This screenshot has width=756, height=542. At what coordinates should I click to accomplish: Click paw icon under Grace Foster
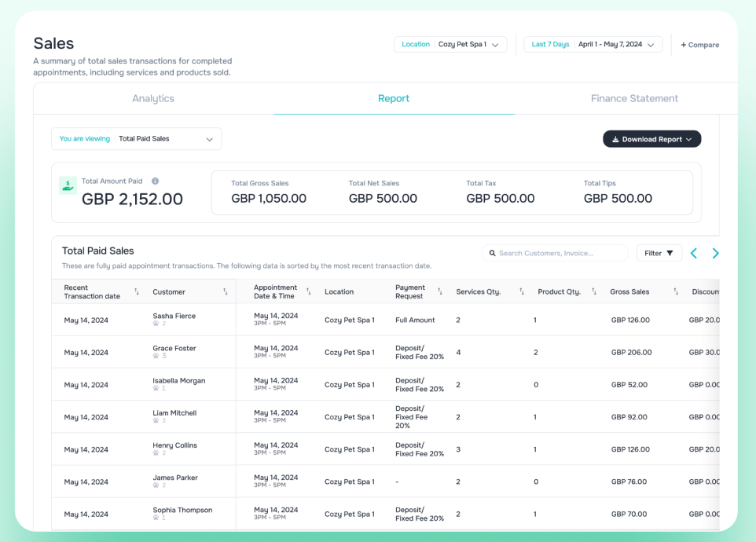[156, 356]
